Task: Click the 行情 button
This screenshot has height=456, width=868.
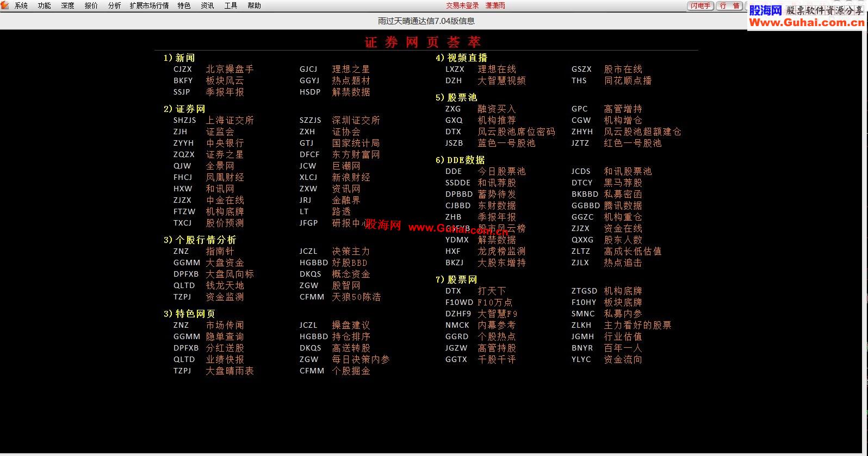Action: 729,5
